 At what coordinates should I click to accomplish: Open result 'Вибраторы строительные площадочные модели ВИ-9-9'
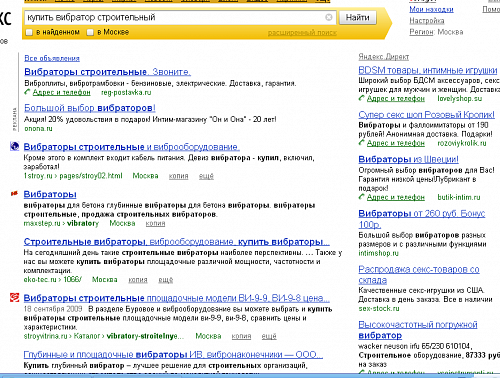pyautogui.click(x=176, y=298)
